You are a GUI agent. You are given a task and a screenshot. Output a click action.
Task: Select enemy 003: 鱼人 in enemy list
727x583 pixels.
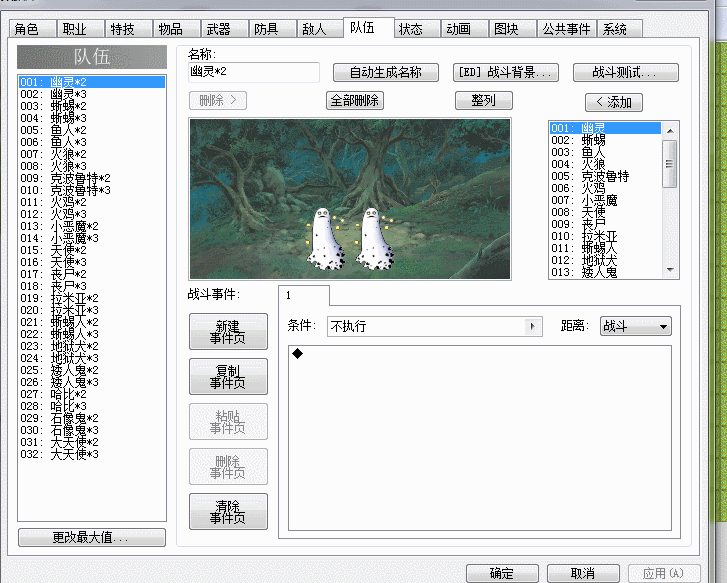(605, 152)
